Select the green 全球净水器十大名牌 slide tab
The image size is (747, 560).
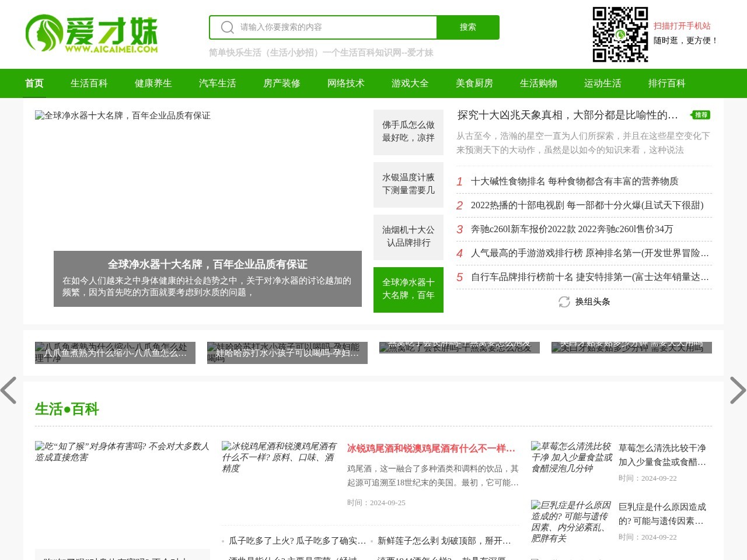point(409,289)
